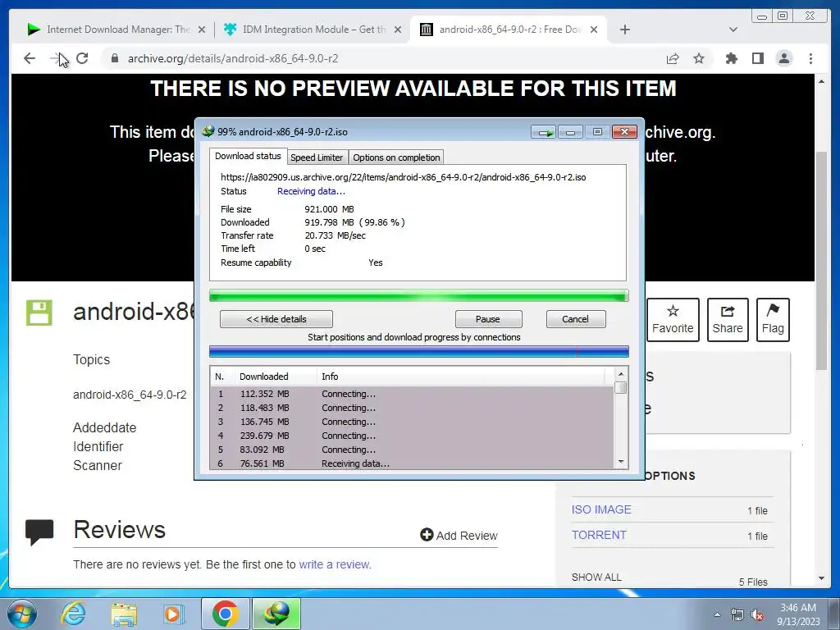Open Chrome extensions puzzle icon

[x=731, y=58]
